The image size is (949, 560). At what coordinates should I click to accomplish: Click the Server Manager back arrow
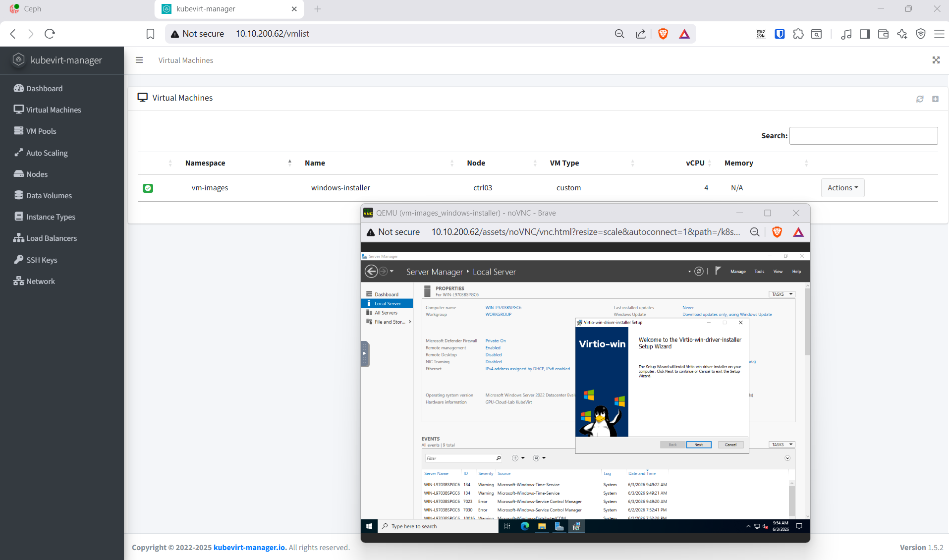371,271
